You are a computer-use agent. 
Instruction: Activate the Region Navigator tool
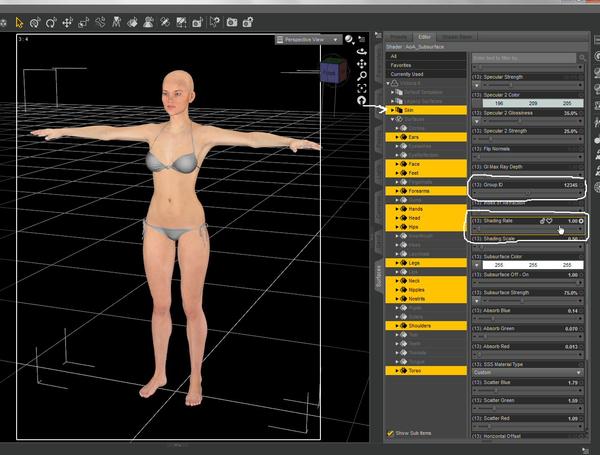[148, 23]
